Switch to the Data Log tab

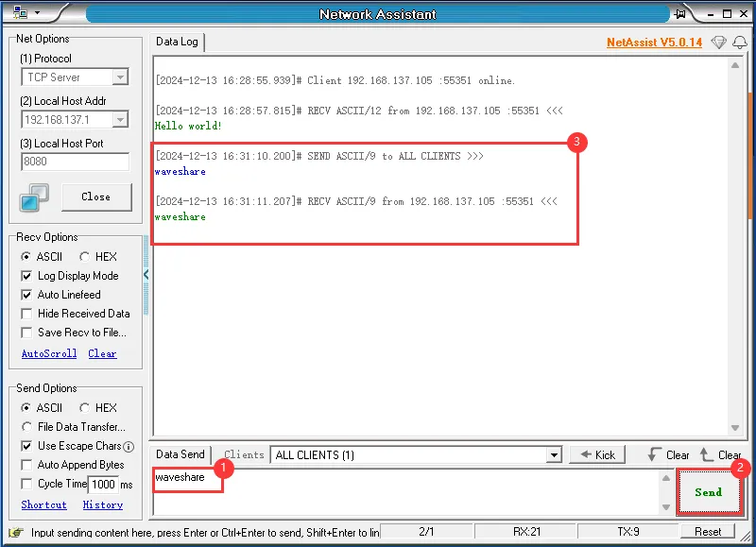(177, 43)
